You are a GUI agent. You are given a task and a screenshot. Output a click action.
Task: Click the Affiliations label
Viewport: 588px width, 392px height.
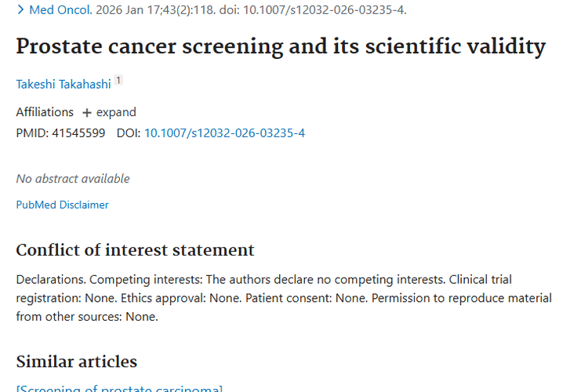click(x=45, y=112)
